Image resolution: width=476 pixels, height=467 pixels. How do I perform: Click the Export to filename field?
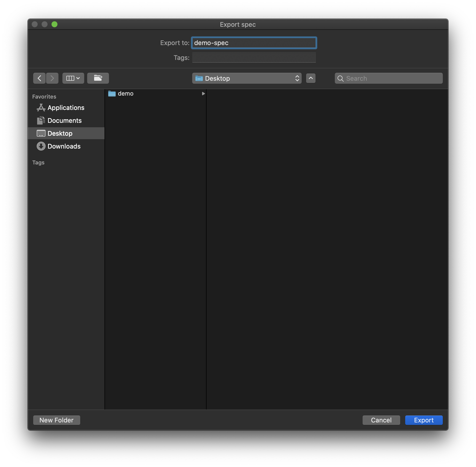(254, 43)
